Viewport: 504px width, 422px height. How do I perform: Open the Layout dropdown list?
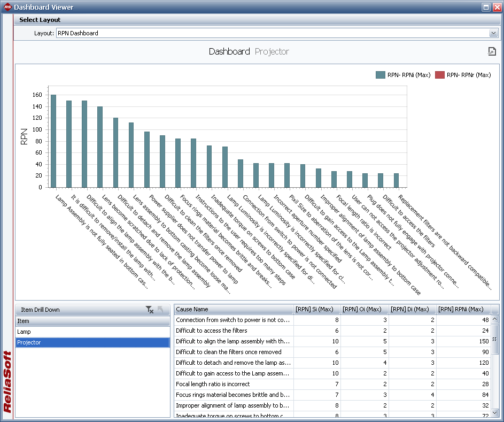pos(493,33)
